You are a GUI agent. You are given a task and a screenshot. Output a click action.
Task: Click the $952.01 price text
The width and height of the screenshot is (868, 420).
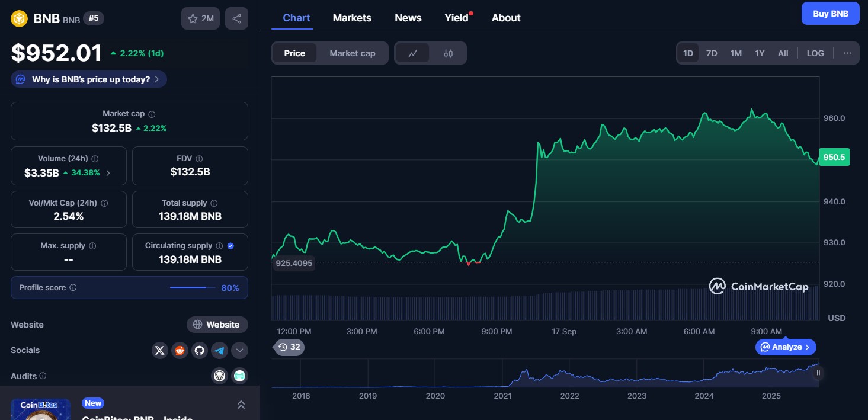pyautogui.click(x=57, y=53)
